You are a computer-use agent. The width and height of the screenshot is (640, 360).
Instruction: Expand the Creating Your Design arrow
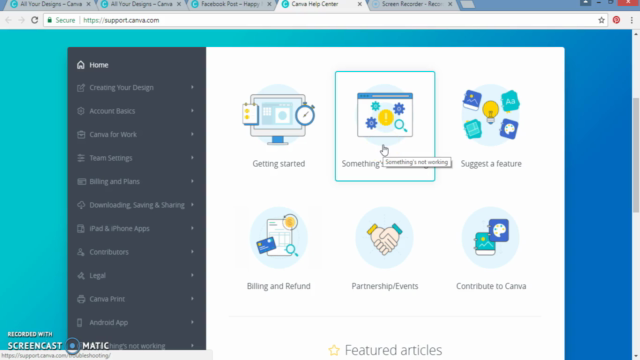pos(192,87)
